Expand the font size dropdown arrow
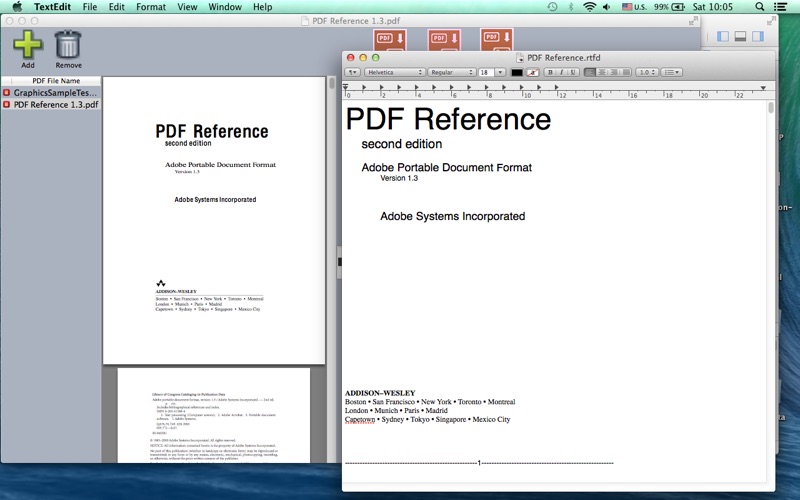 pos(501,72)
